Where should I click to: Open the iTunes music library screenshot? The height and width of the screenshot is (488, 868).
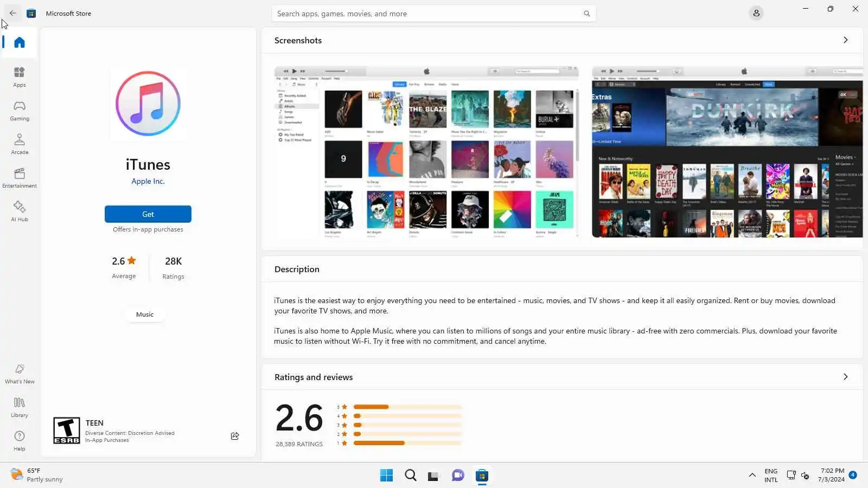point(426,152)
